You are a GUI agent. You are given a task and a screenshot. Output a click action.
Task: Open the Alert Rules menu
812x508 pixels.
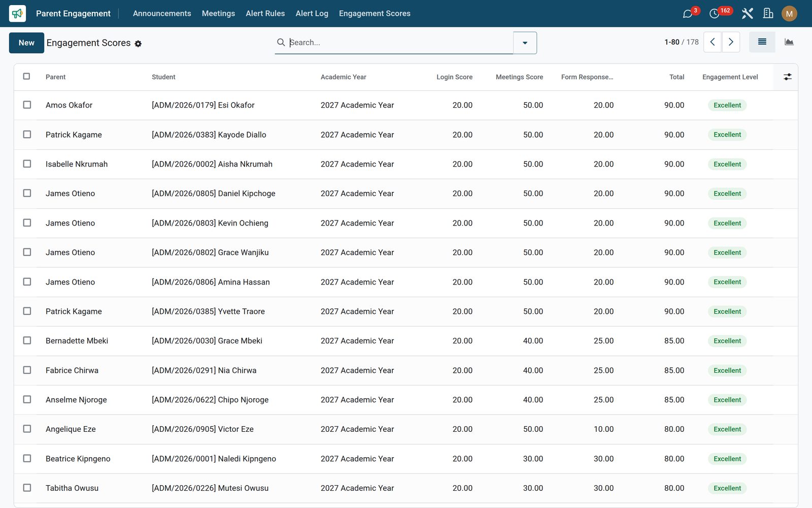pyautogui.click(x=265, y=14)
